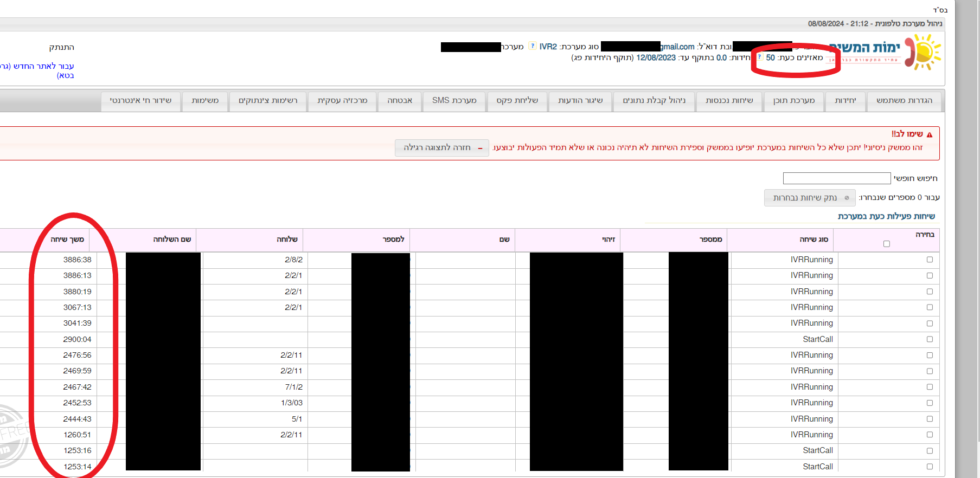Toggle the select-all checkbox in בחירה header

(887, 244)
